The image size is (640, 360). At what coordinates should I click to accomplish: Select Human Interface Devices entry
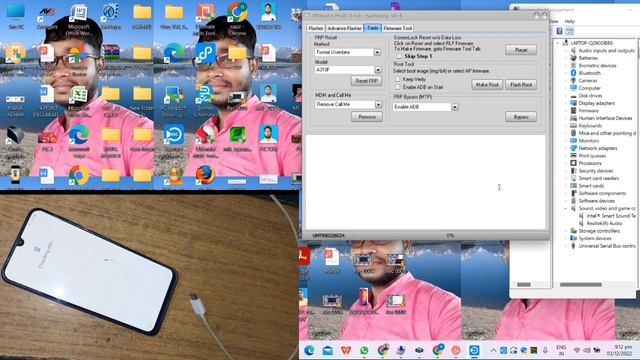605,118
